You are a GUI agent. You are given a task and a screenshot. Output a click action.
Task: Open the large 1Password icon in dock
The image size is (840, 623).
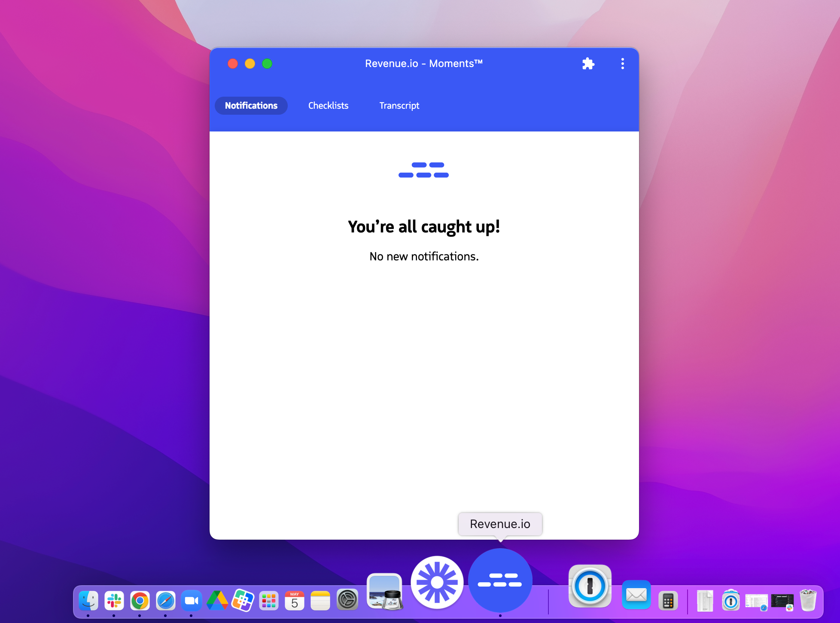click(x=590, y=586)
